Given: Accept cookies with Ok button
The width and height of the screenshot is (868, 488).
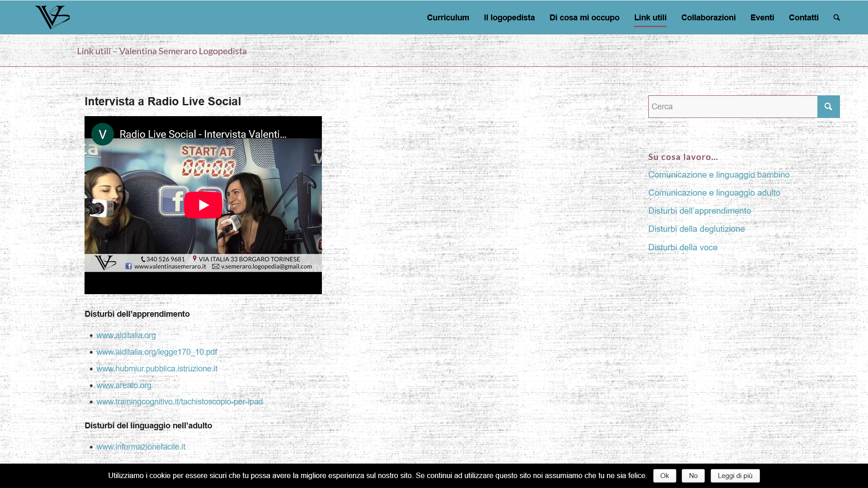Looking at the screenshot, I should (x=665, y=476).
